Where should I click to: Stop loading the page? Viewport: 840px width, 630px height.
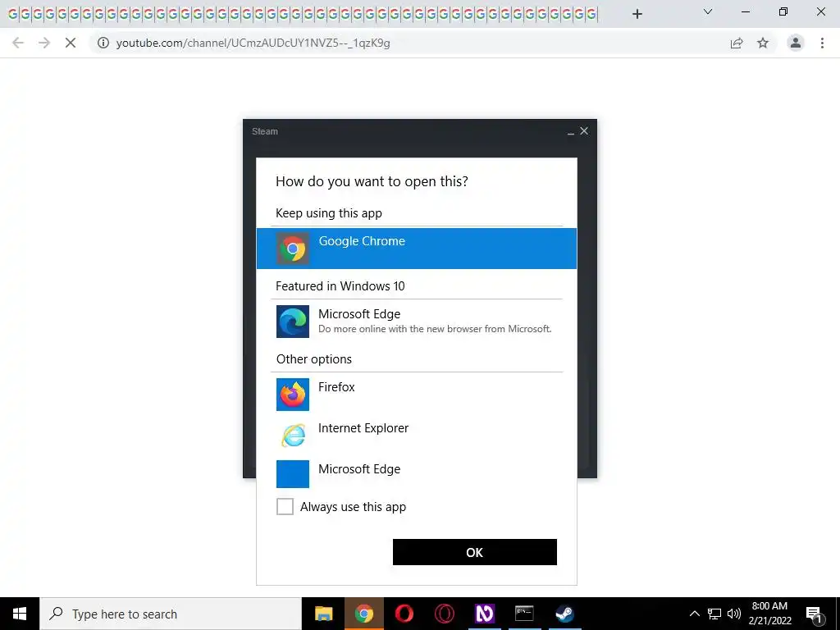(x=71, y=43)
